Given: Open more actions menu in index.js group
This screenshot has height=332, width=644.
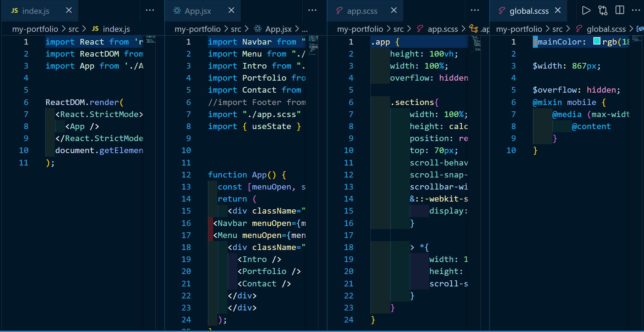Looking at the screenshot, I should pyautogui.click(x=150, y=10).
